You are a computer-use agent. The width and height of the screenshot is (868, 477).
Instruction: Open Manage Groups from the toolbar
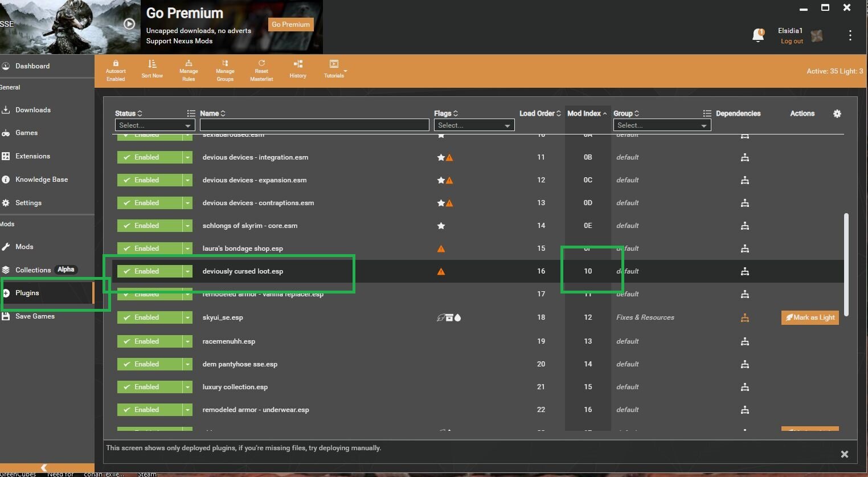[x=225, y=71]
